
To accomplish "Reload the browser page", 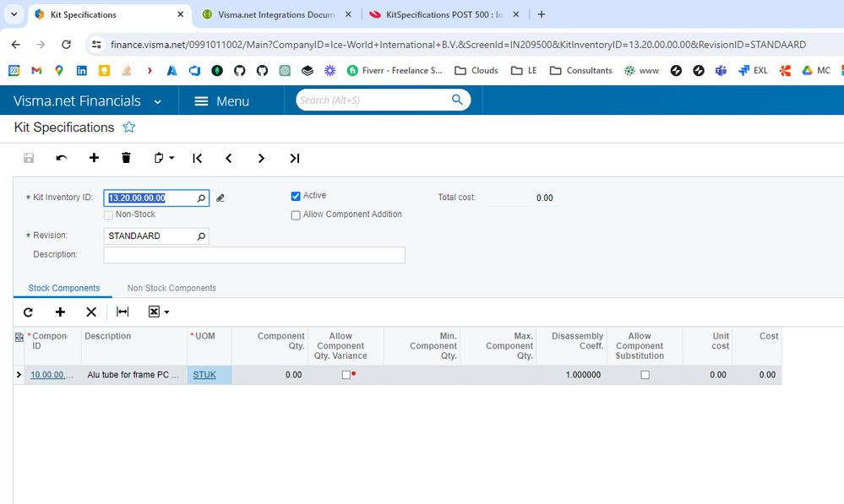I will [66, 45].
